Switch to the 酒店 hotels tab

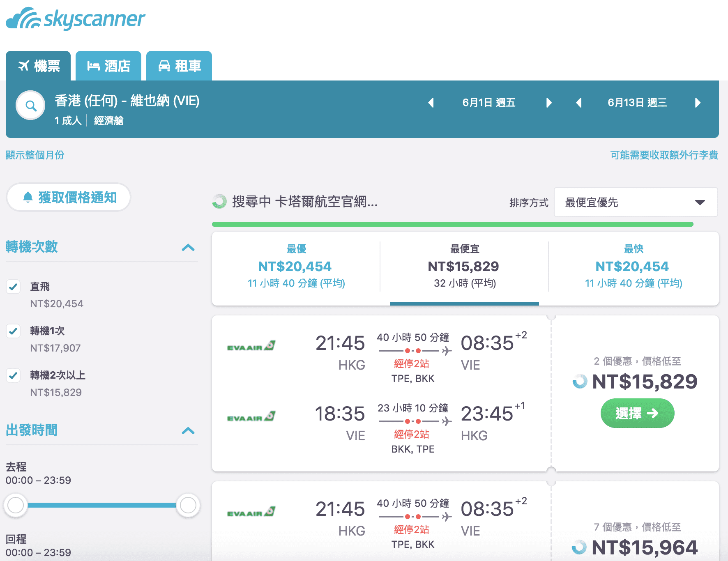click(108, 66)
